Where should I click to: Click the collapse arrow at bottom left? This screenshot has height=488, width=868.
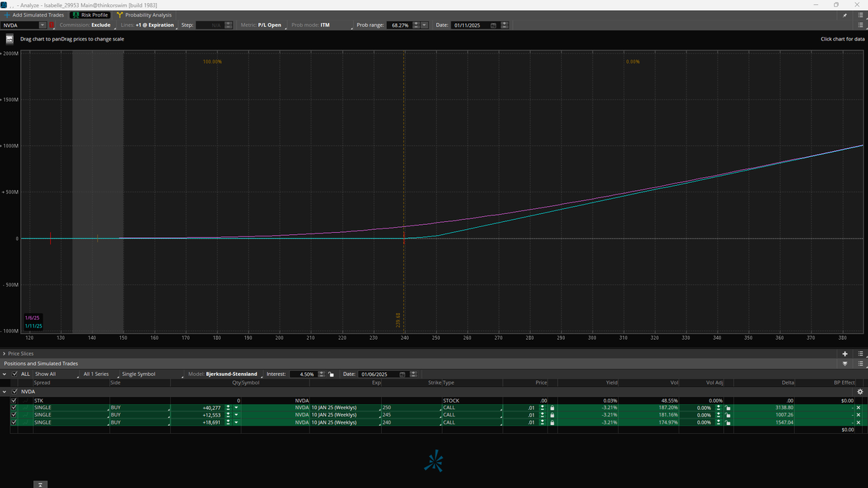point(41,484)
